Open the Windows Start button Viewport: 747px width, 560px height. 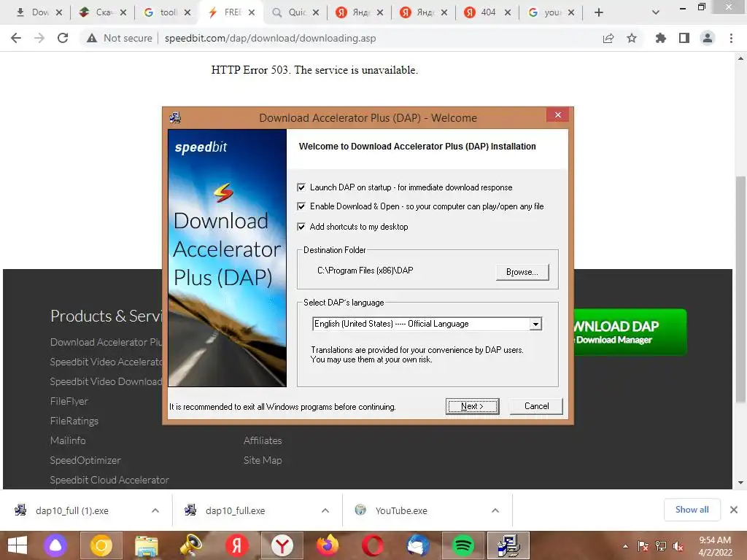coord(18,545)
